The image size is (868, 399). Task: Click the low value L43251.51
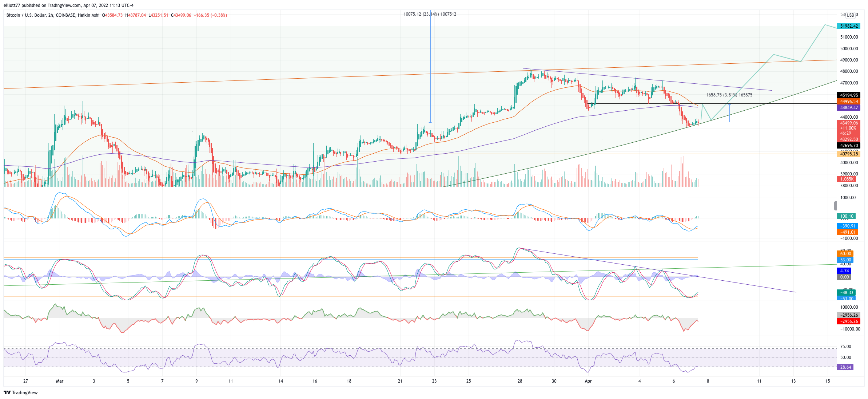pyautogui.click(x=158, y=15)
